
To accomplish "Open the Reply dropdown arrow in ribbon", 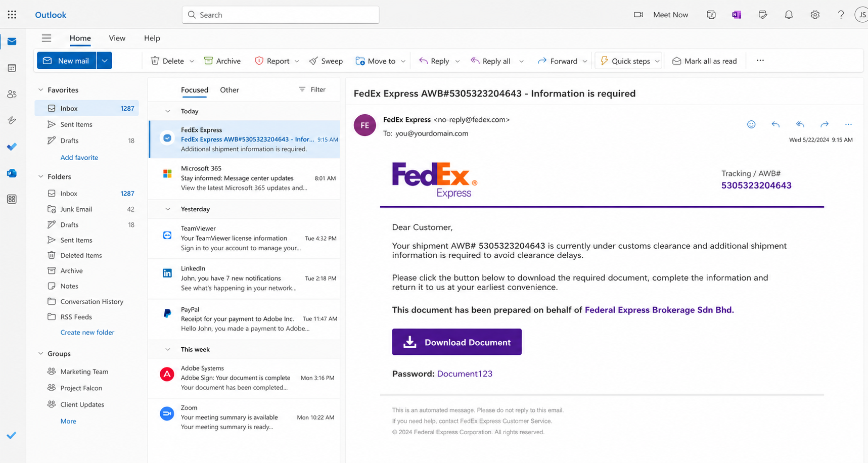I will click(458, 61).
